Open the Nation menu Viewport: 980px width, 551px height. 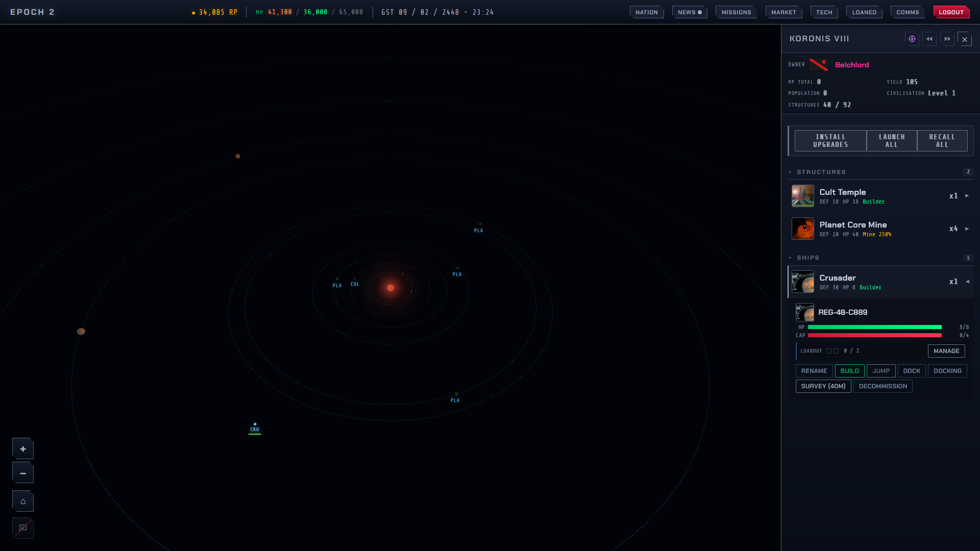pyautogui.click(x=647, y=12)
